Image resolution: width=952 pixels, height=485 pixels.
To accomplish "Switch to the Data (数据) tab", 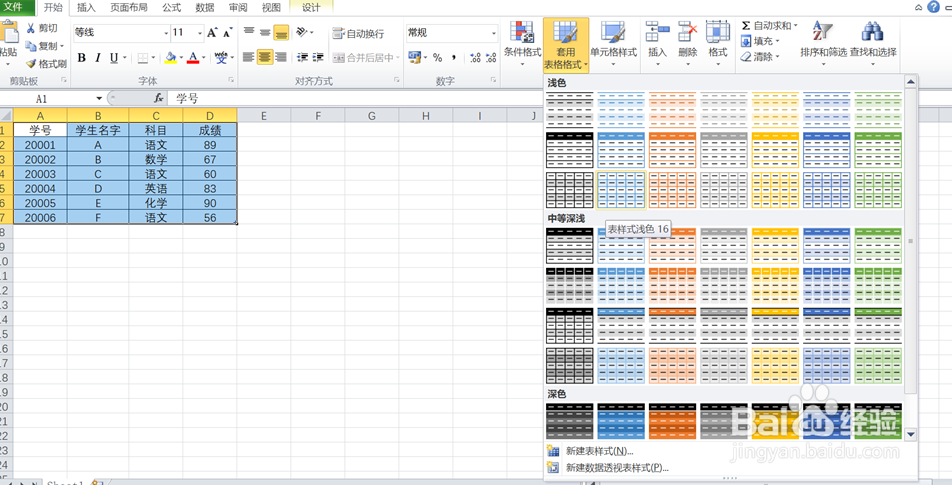I will pyautogui.click(x=205, y=8).
